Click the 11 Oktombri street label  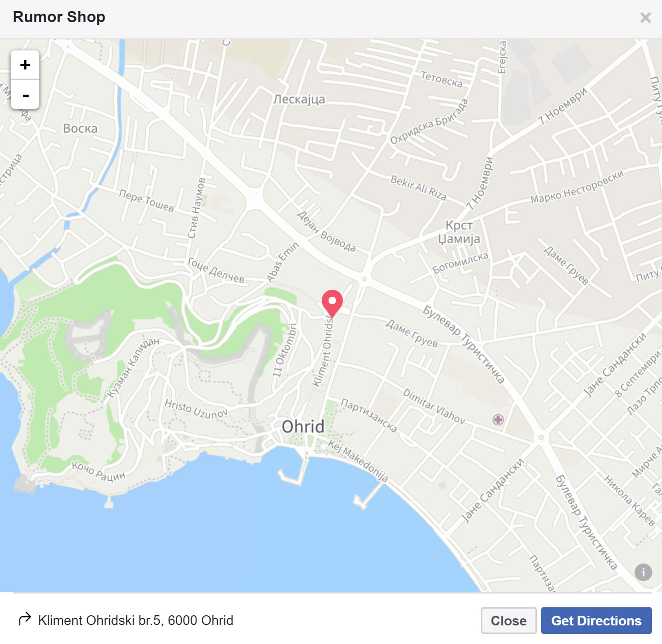(285, 350)
